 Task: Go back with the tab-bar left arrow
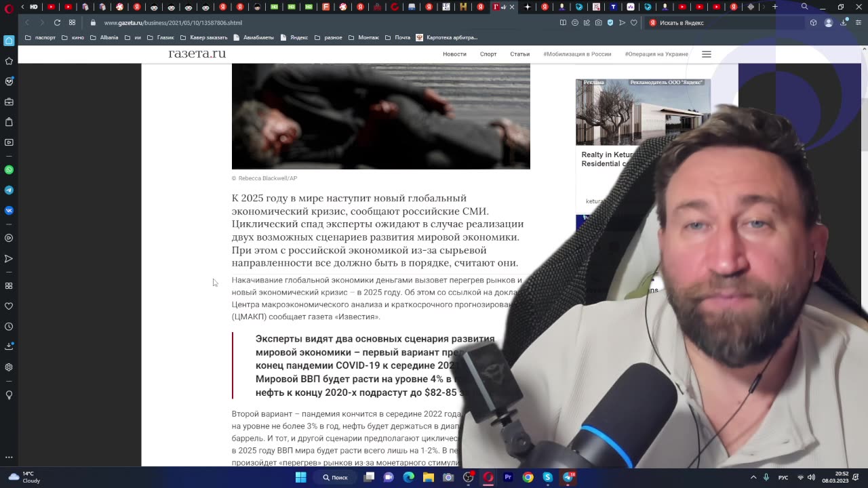(x=22, y=7)
